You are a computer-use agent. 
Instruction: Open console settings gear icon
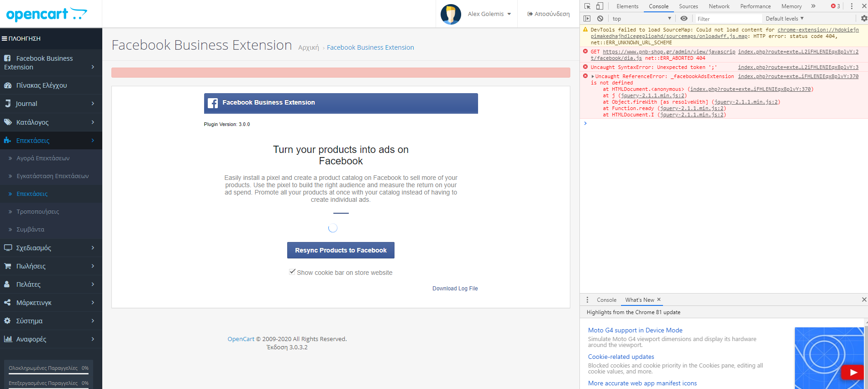(864, 19)
